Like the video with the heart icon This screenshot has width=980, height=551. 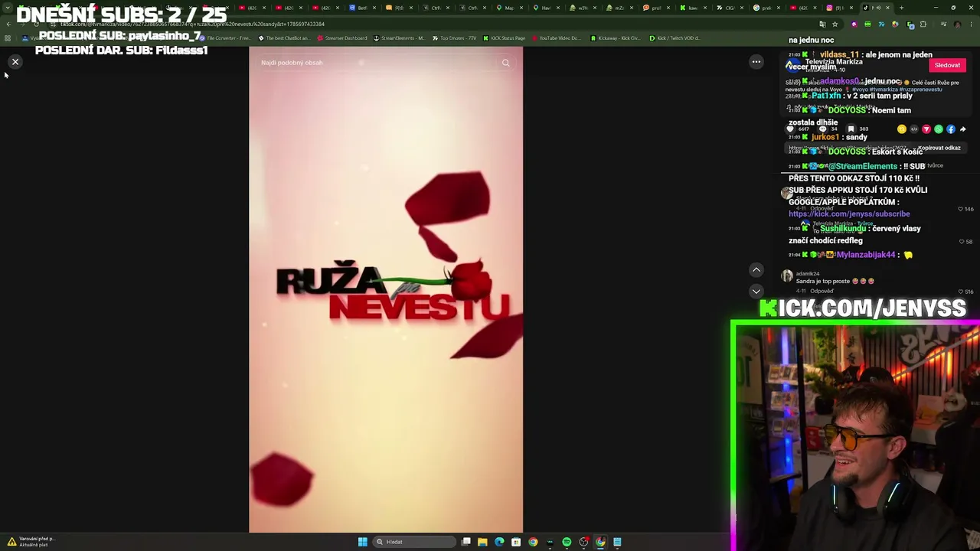(791, 129)
